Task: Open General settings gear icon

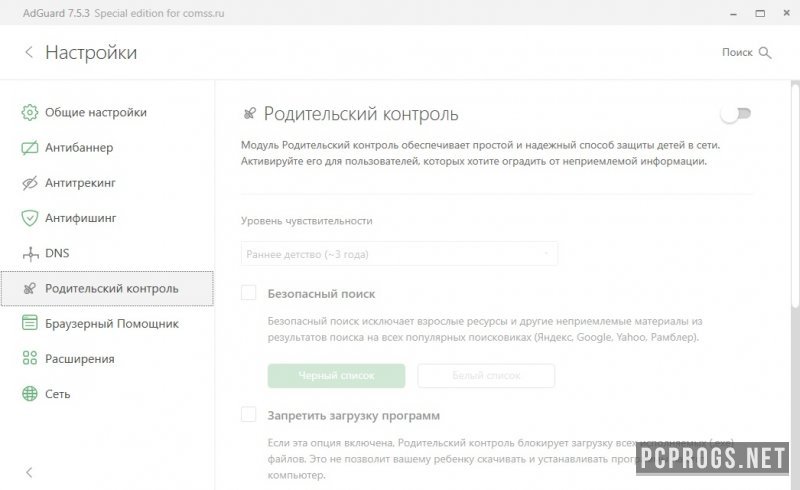Action: 30,112
